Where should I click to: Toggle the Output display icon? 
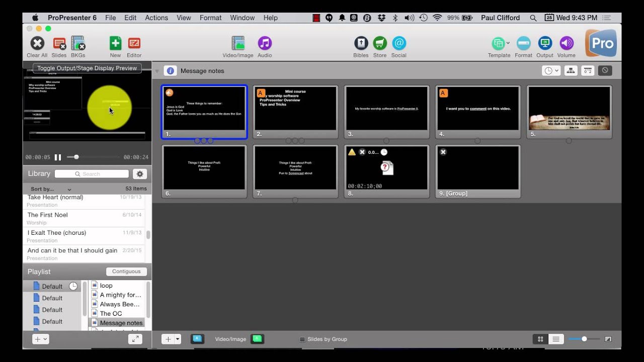[x=545, y=43]
